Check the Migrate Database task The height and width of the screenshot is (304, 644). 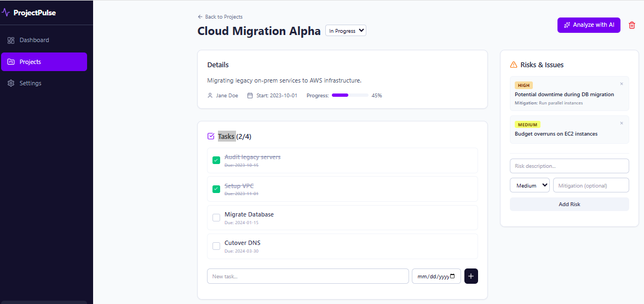[216, 218]
